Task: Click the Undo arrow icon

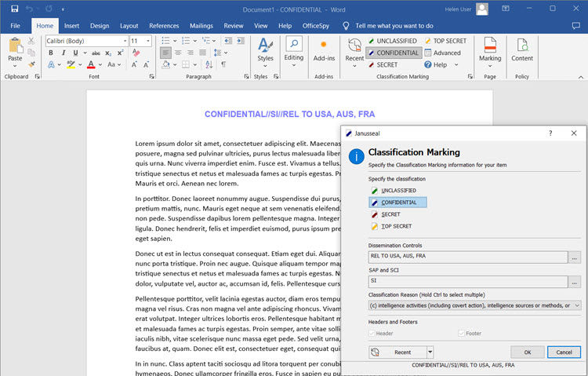Action: coord(30,9)
